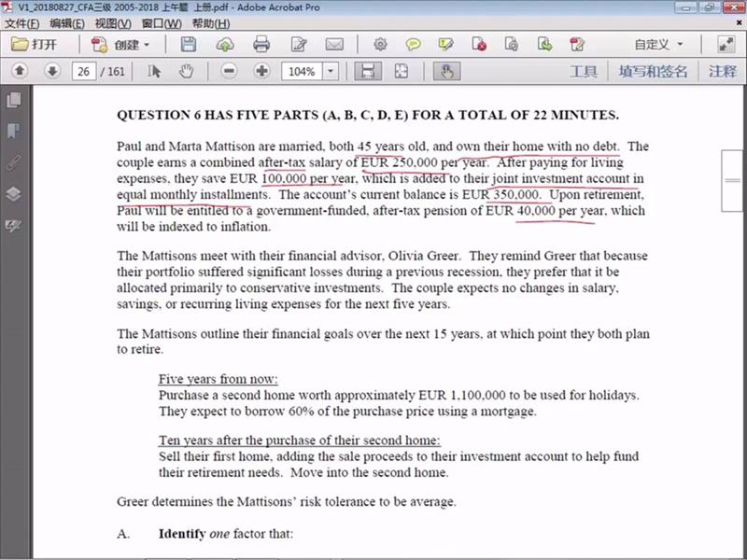Image resolution: width=747 pixels, height=560 pixels.
Task: Click the edit PDF form icon
Action: 577,45
